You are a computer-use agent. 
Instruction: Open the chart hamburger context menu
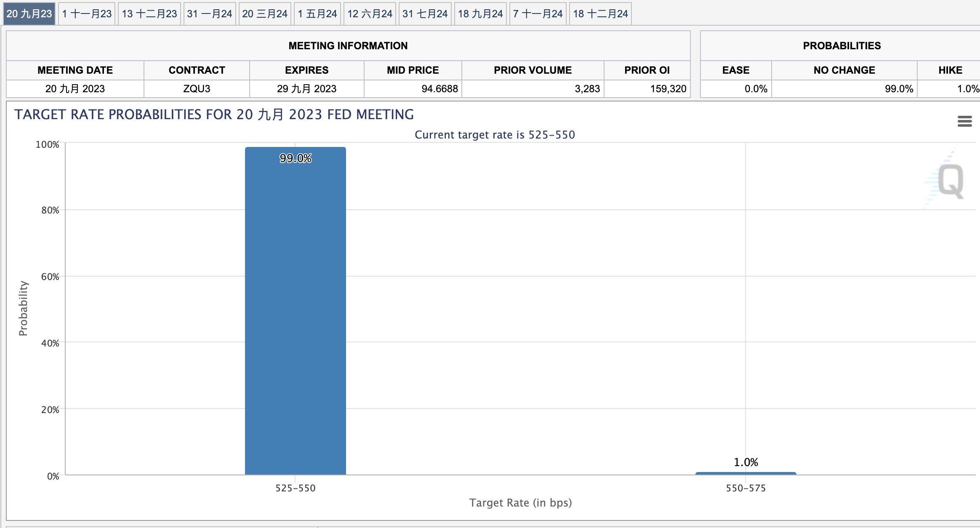click(964, 121)
